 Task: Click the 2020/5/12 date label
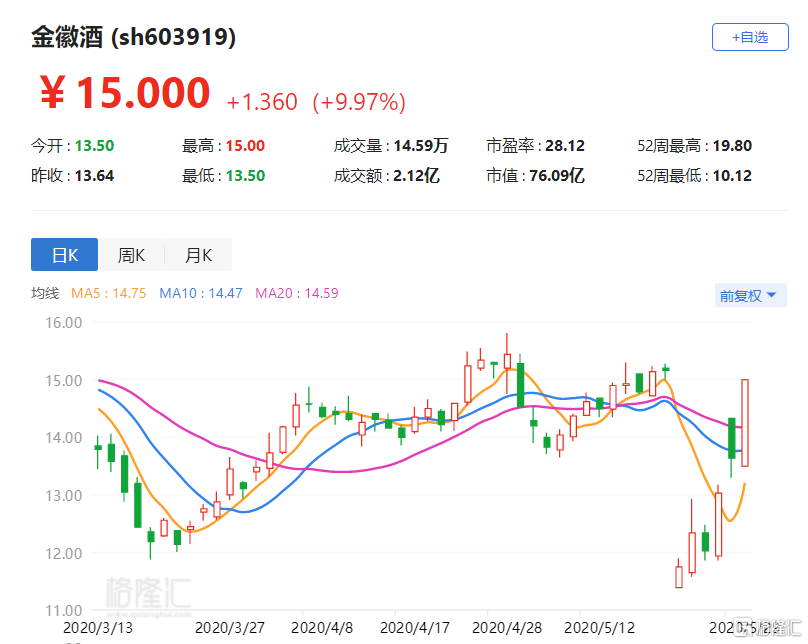pyautogui.click(x=599, y=628)
